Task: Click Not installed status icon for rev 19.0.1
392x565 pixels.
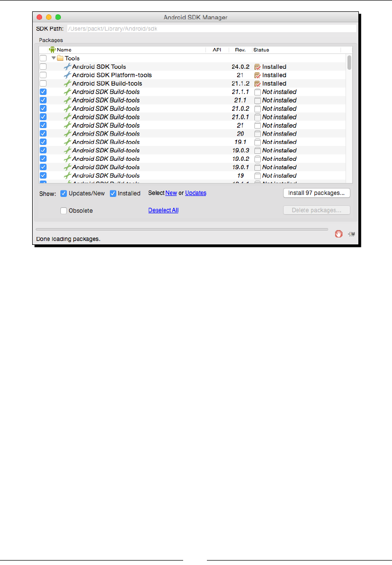Action: [257, 167]
